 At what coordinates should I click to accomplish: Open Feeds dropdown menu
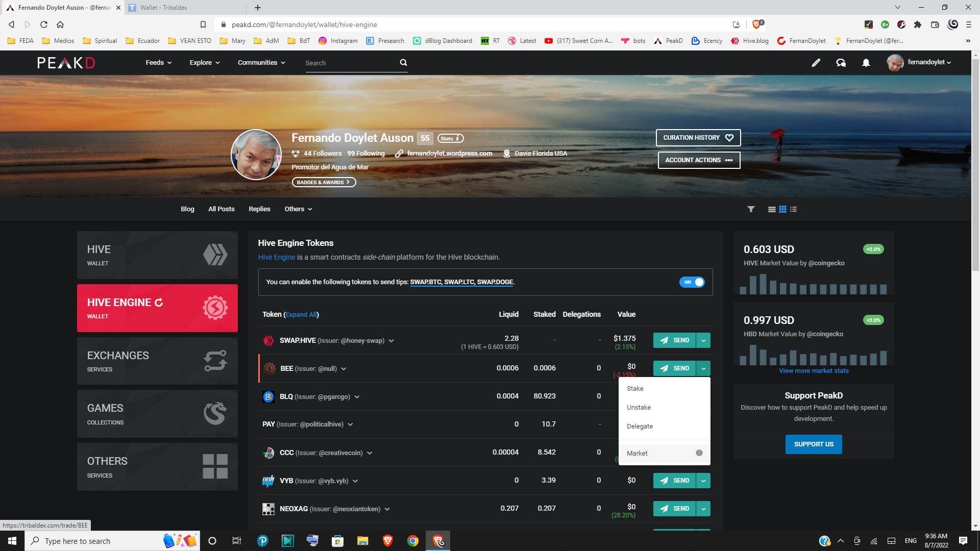pos(159,63)
